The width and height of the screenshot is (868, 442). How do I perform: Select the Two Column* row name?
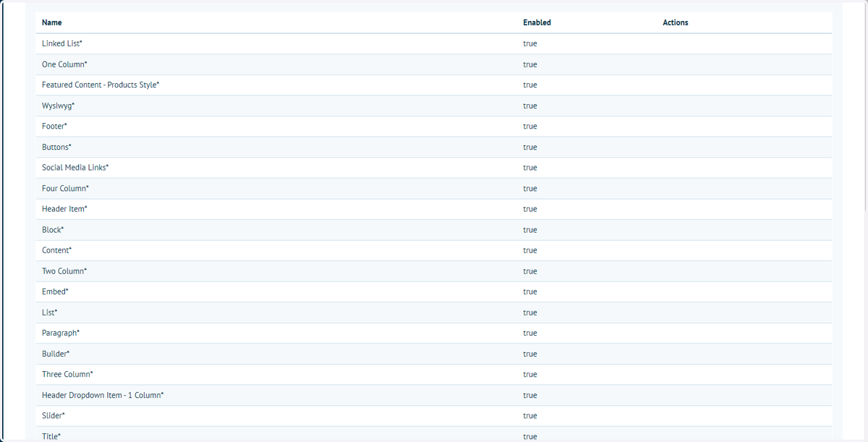point(64,271)
